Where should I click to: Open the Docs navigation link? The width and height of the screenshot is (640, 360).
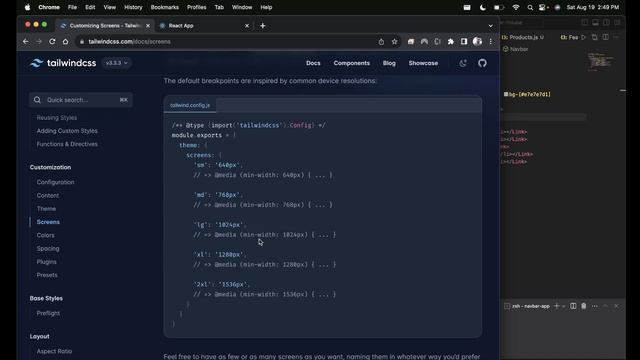pos(313,63)
